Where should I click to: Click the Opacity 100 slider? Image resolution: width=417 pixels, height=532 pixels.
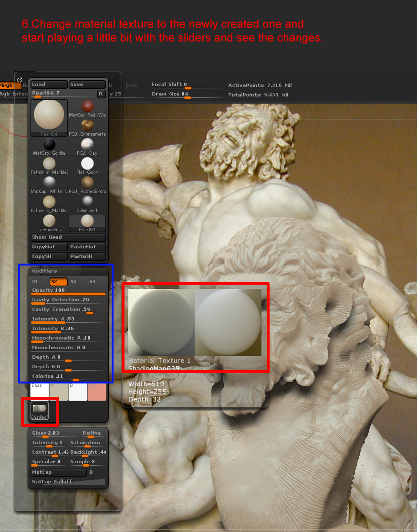click(x=68, y=291)
